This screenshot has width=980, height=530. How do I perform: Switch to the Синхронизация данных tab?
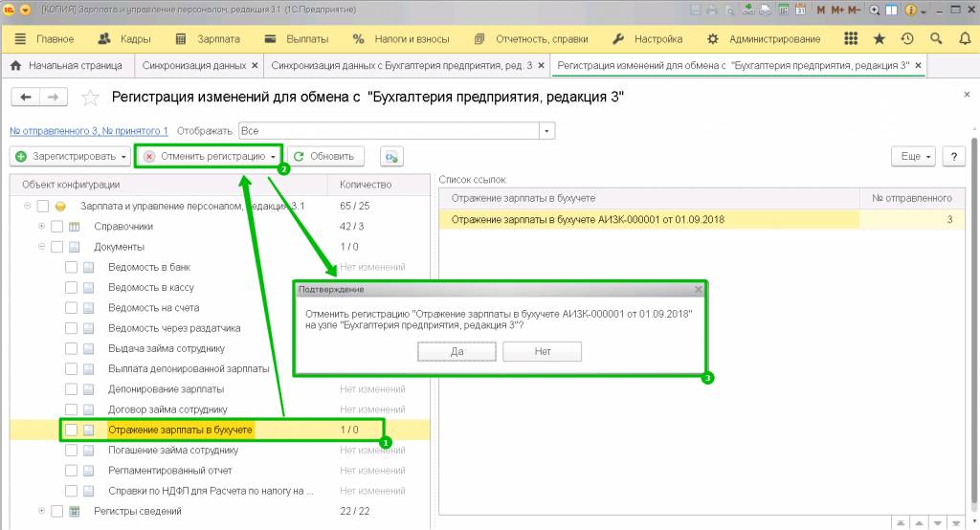pyautogui.click(x=193, y=65)
